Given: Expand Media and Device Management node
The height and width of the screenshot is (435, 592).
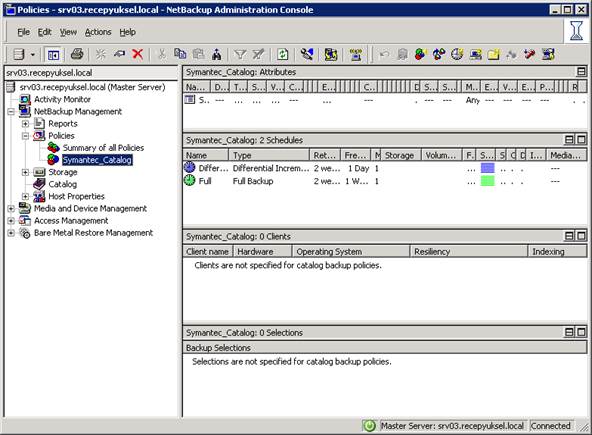Looking at the screenshot, I should click(11, 208).
